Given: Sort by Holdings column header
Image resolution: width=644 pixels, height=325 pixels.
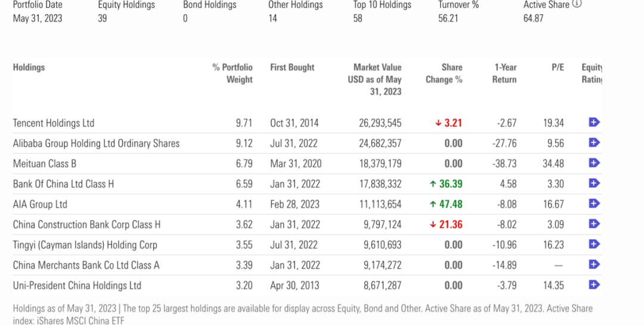Looking at the screenshot, I should click(x=29, y=67).
